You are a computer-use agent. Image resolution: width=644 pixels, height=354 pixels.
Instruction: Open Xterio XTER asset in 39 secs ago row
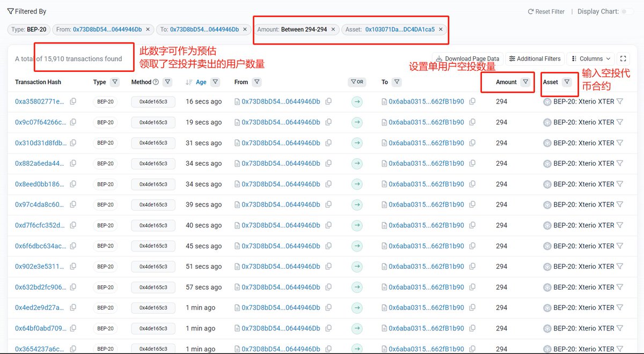pos(584,204)
